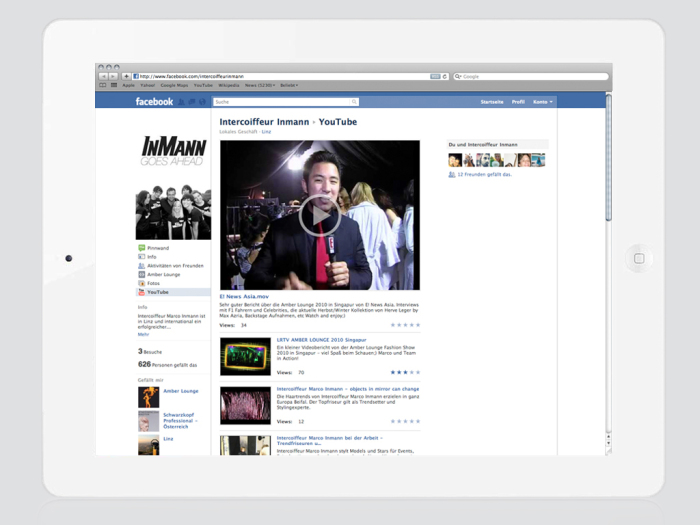Click the Linz link under page title
This screenshot has height=525, width=700.
(266, 132)
